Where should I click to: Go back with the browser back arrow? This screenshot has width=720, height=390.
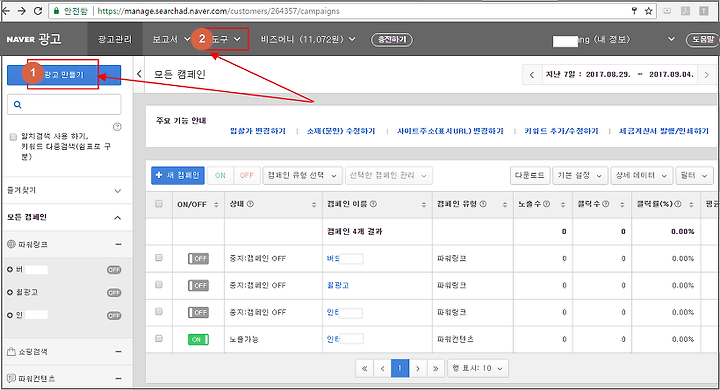[x=6, y=11]
